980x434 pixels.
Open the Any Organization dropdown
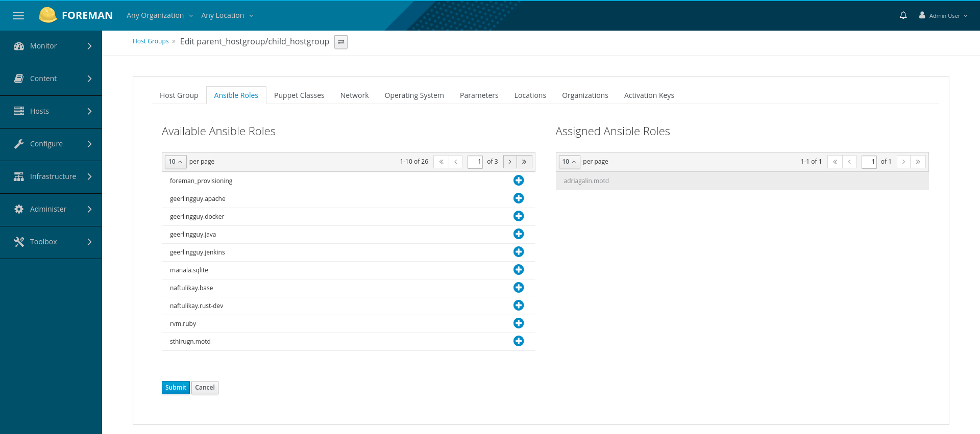160,15
